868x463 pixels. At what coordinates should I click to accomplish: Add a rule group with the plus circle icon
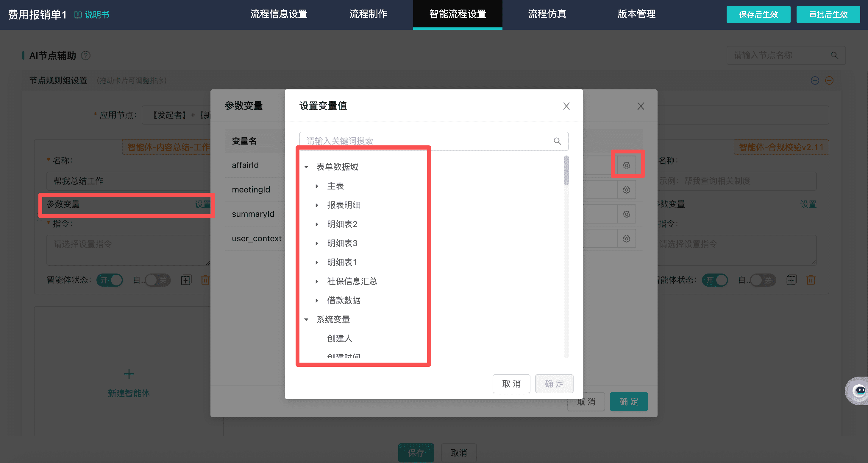point(815,81)
